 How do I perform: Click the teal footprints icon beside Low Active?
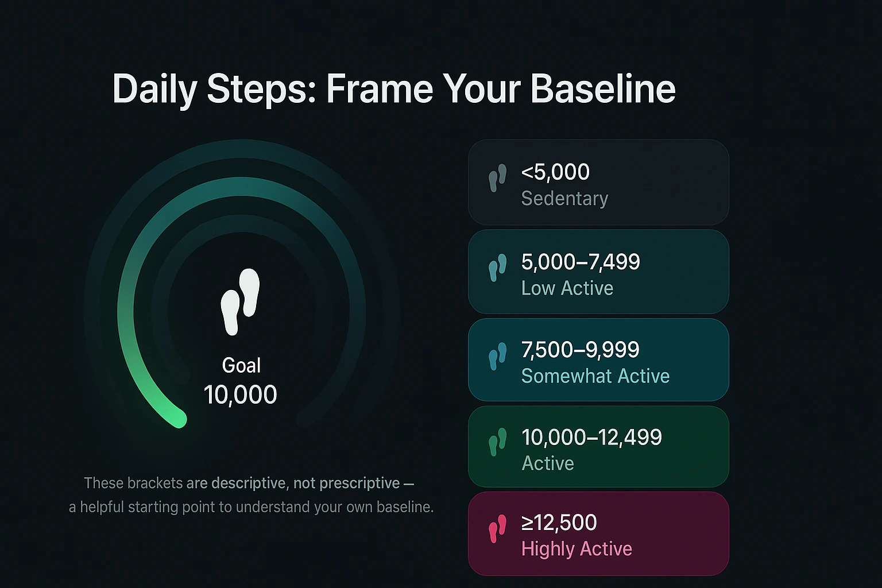[497, 267]
